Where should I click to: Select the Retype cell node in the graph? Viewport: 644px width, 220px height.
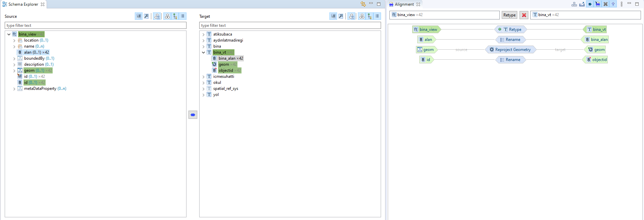pos(511,30)
